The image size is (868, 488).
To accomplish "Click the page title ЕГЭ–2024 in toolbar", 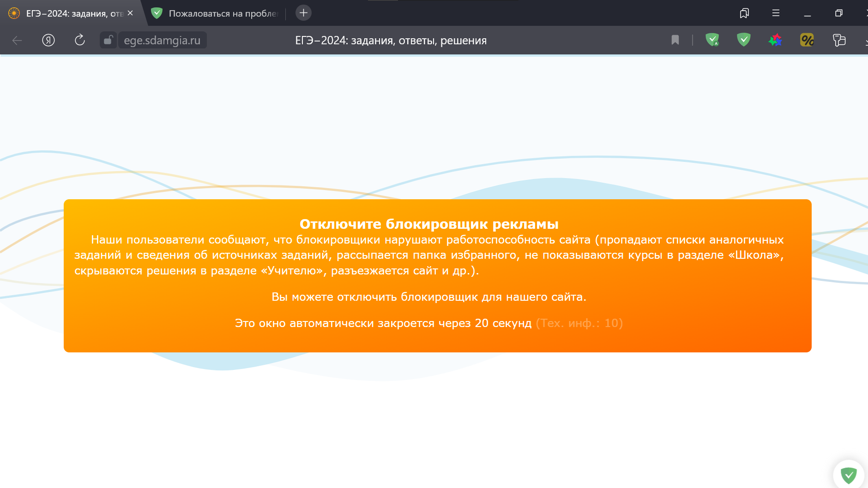I will (x=390, y=40).
